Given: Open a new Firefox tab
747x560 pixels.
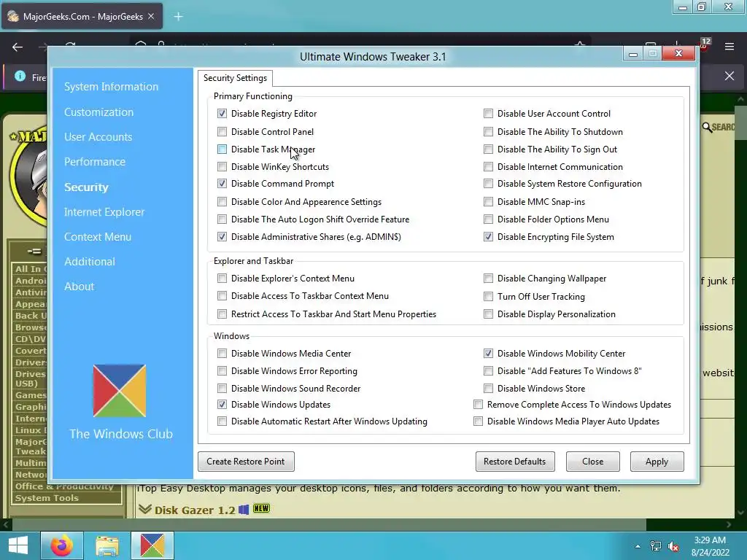Looking at the screenshot, I should pos(178,17).
